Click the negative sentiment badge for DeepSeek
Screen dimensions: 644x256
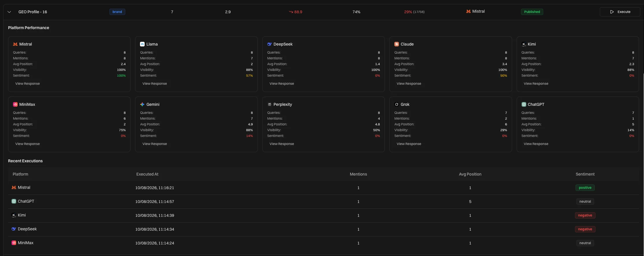(x=585, y=229)
